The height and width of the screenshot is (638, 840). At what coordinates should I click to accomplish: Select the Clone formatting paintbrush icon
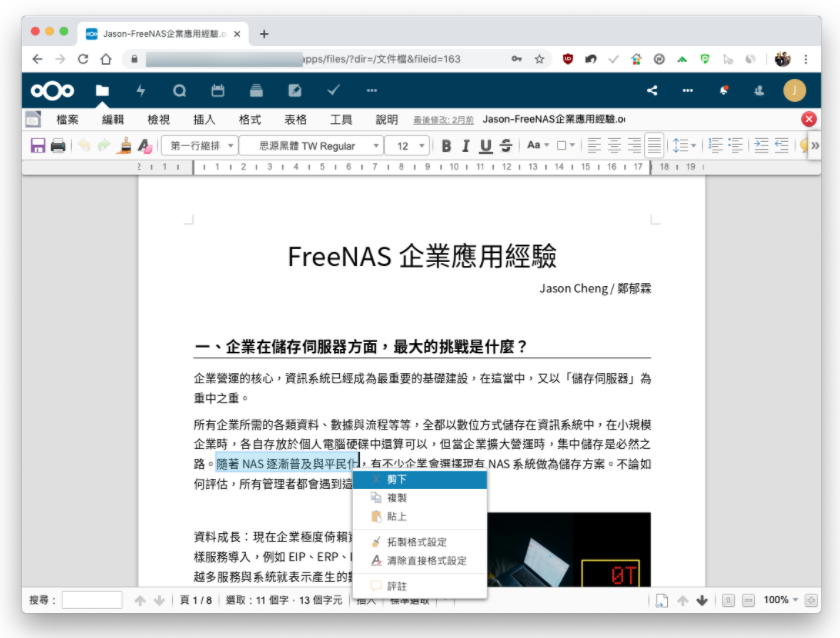pyautogui.click(x=124, y=145)
